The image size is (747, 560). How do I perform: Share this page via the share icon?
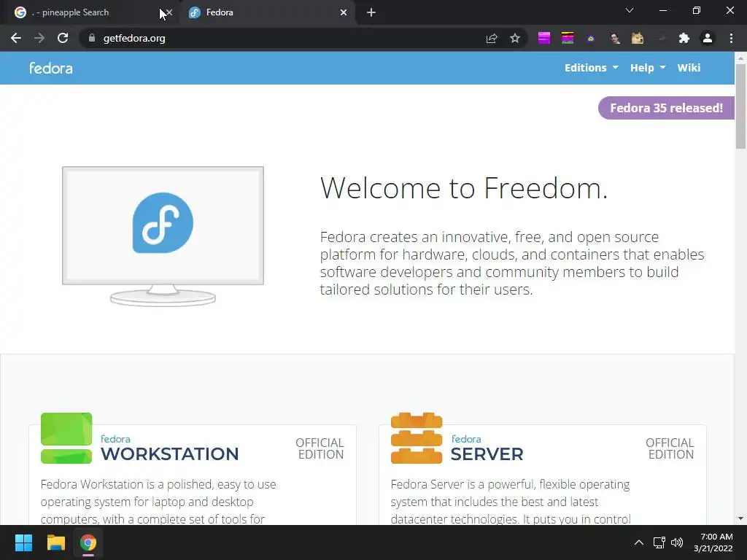click(x=492, y=38)
